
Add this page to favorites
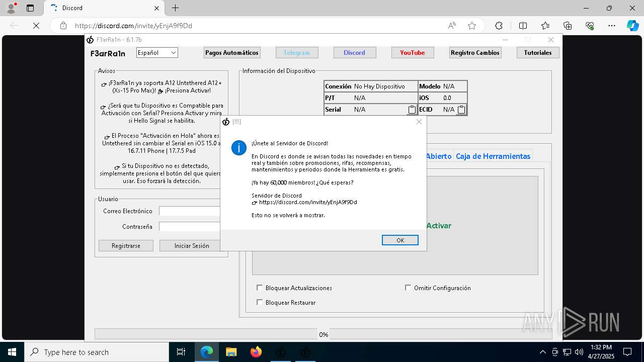tap(471, 26)
